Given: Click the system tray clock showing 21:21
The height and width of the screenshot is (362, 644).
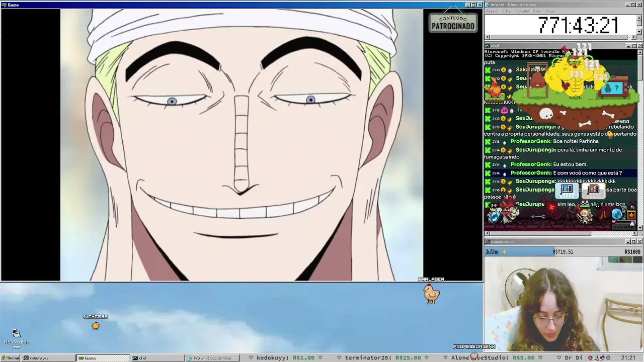Looking at the screenshot, I should (628, 358).
